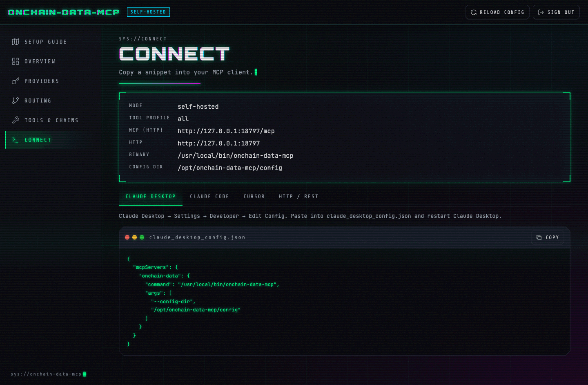
Task: Click the CONNECT page heading
Action: coord(174,54)
